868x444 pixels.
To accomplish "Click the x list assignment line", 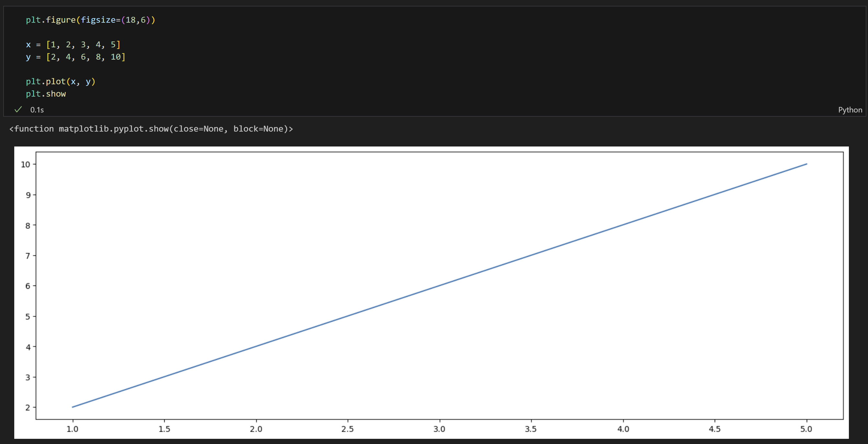I will tap(73, 44).
